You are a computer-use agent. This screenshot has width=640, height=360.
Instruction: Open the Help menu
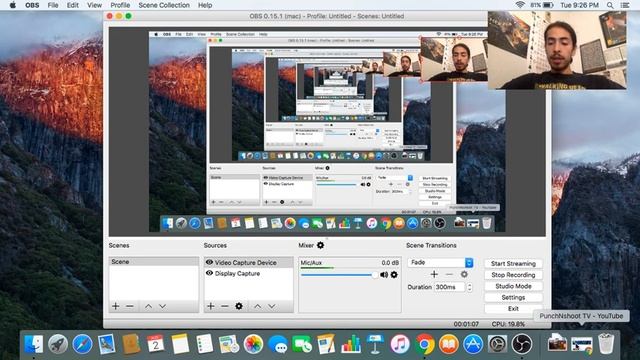[x=205, y=5]
